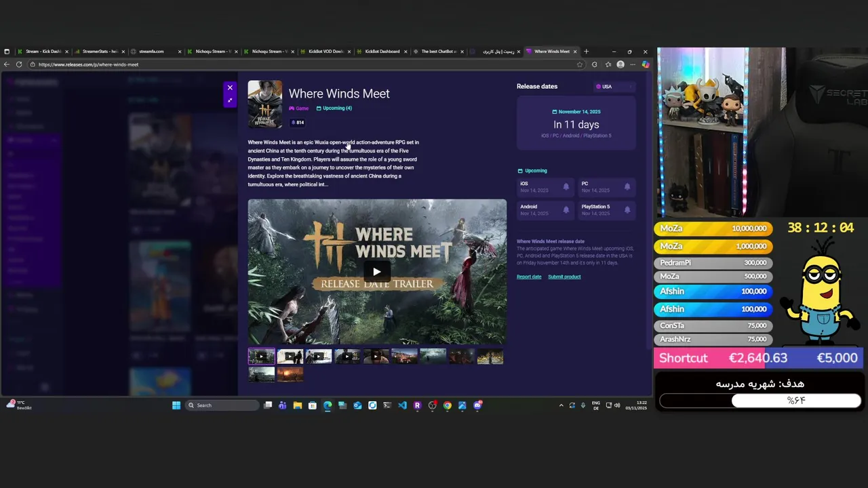Switch to the streamfa.com tab
The width and height of the screenshot is (868, 488).
(156, 52)
